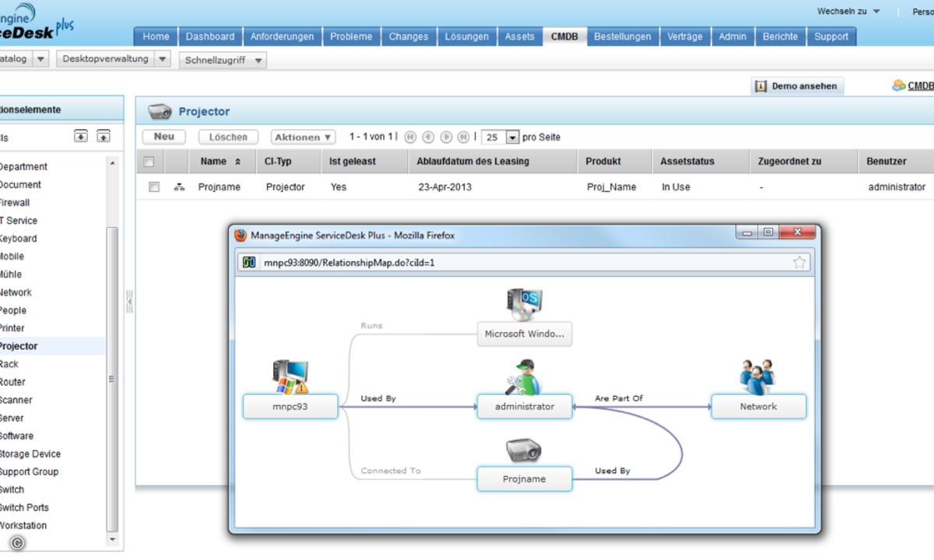Image resolution: width=934 pixels, height=560 pixels.
Task: Click the sidebar collapse handle
Action: click(129, 301)
